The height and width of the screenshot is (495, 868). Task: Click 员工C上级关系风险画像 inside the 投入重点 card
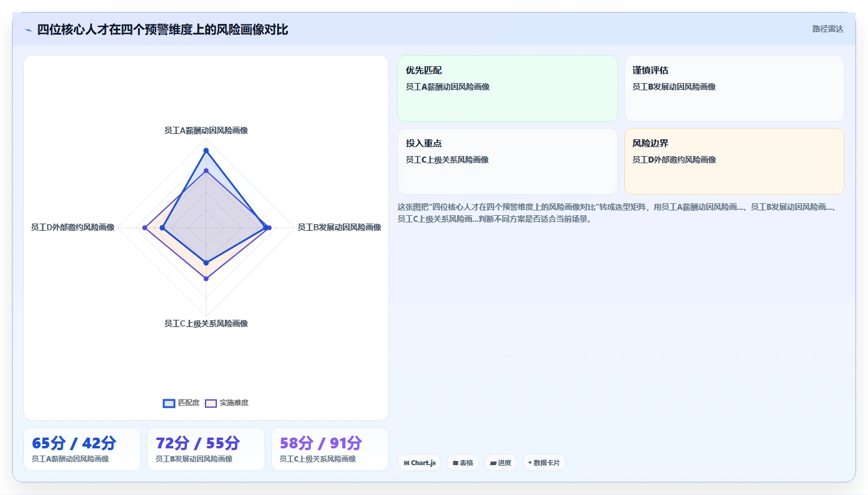[x=447, y=160]
